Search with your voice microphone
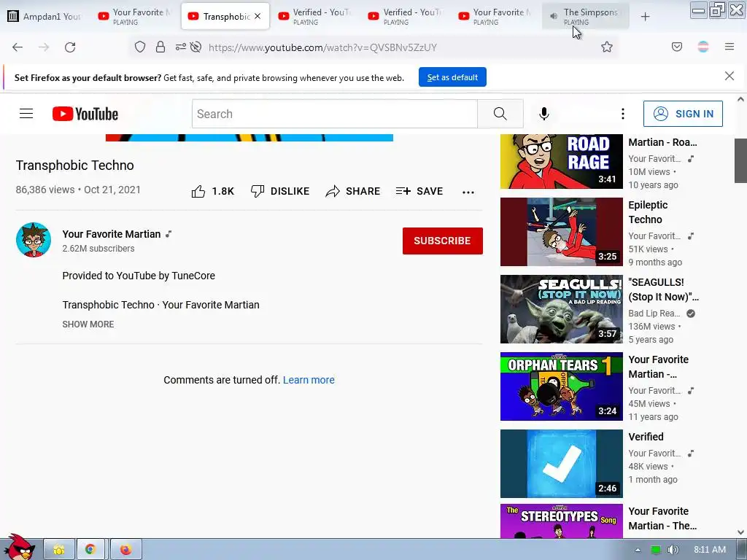747x560 pixels. coord(543,114)
